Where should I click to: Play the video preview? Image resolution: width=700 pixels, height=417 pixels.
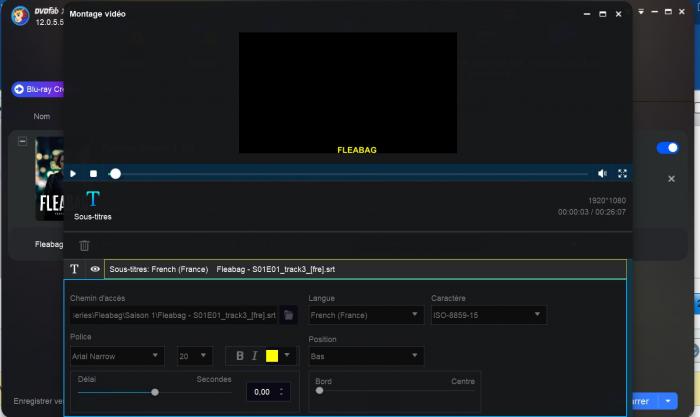click(73, 174)
